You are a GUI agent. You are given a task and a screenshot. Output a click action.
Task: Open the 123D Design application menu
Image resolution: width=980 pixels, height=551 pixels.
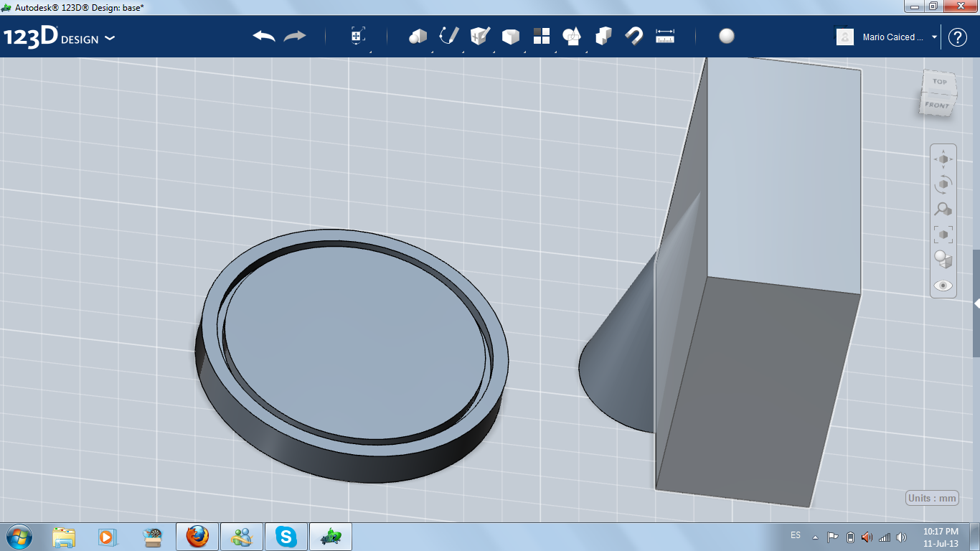tap(59, 37)
